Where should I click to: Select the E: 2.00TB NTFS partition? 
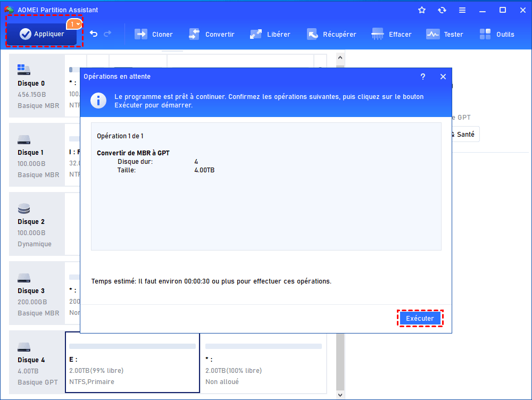tap(132, 363)
